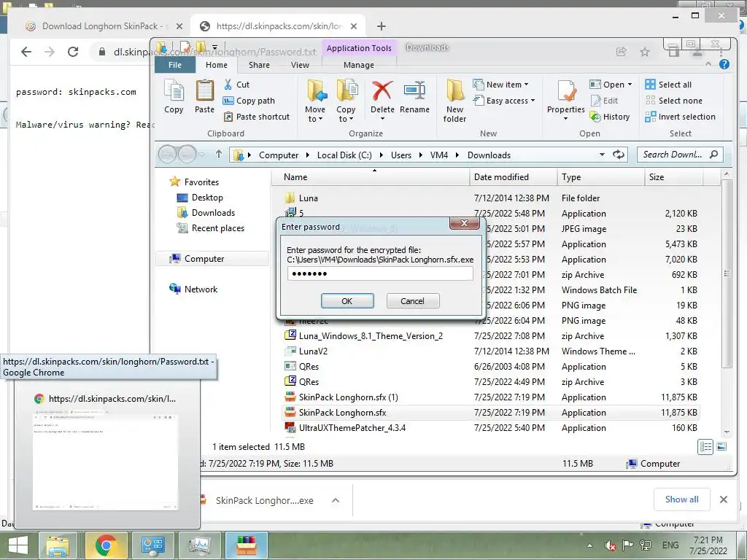Switch to the Home ribbon tab
This screenshot has height=560, width=747.
[x=216, y=65]
